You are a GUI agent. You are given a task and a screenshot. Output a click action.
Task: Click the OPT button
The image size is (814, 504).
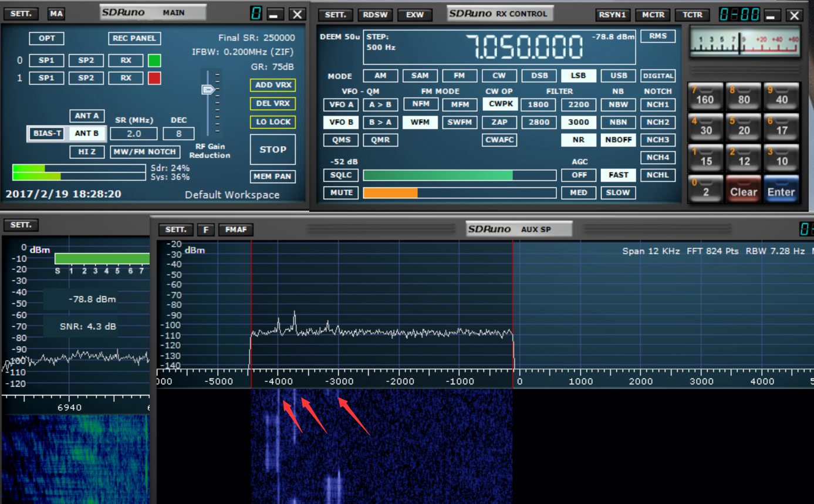(47, 38)
